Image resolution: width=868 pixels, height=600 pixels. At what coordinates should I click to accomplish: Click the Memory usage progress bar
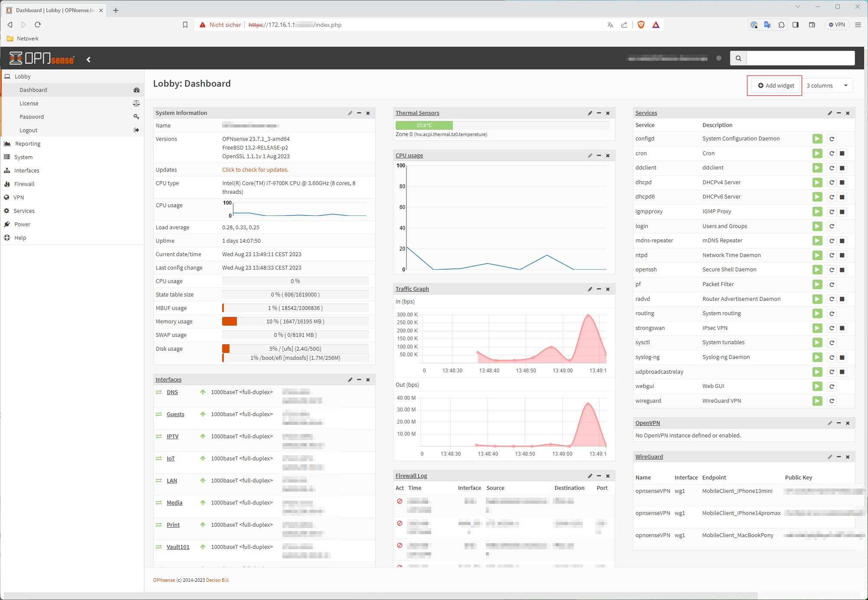[x=295, y=321]
